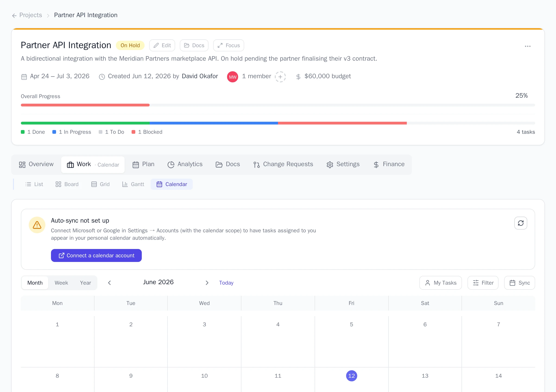
Task: Click the Overall Progress bar
Action: click(278, 105)
